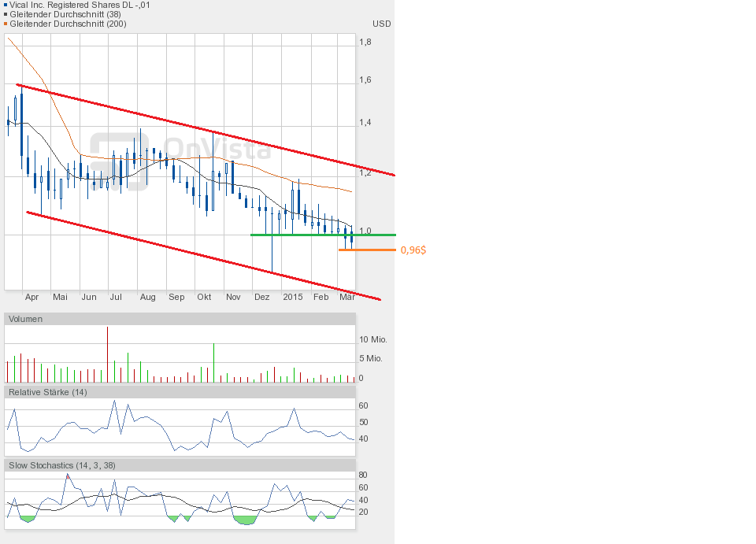Select the Vical Inc. Registered Shares title
Image resolution: width=756 pixels, height=544 pixels.
coord(80,5)
